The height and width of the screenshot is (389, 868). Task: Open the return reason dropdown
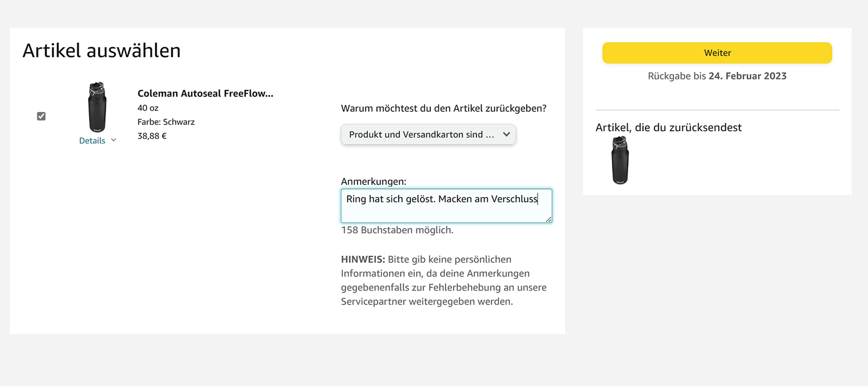pyautogui.click(x=428, y=135)
